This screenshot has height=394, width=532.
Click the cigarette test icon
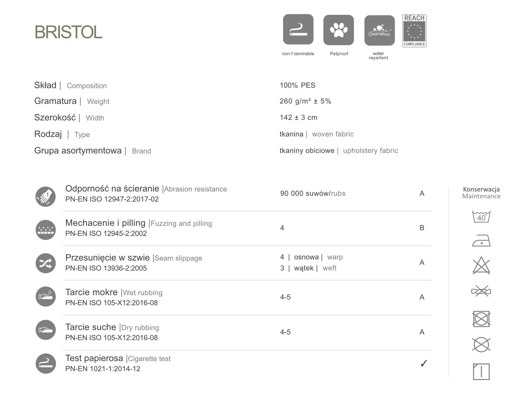click(46, 363)
